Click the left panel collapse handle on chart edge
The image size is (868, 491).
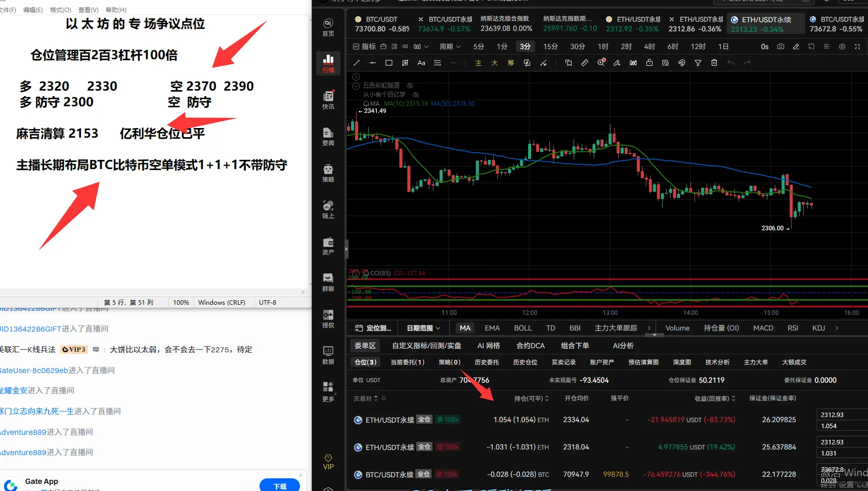(346, 249)
